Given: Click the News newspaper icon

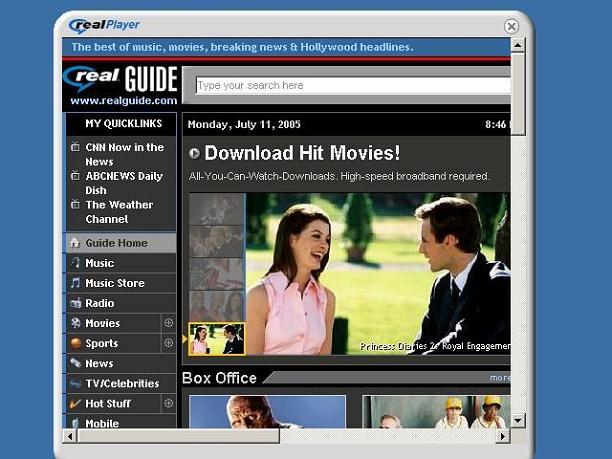Looking at the screenshot, I should pyautogui.click(x=75, y=363).
